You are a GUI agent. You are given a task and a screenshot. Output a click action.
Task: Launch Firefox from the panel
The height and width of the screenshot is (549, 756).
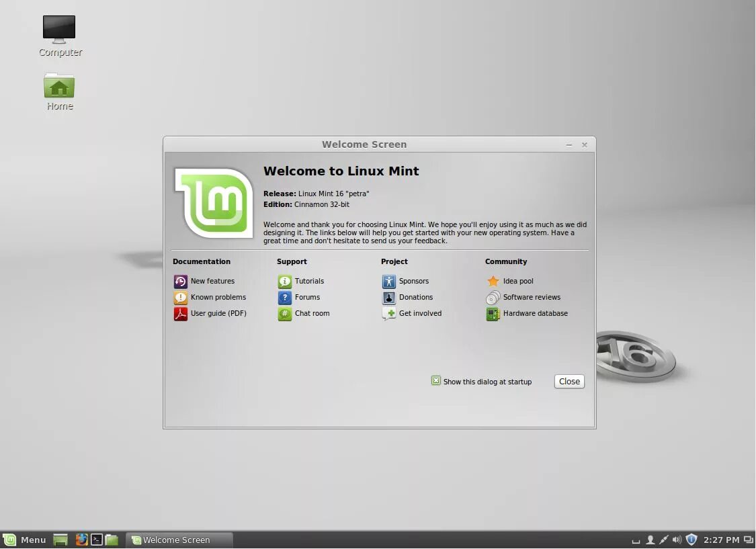[81, 540]
